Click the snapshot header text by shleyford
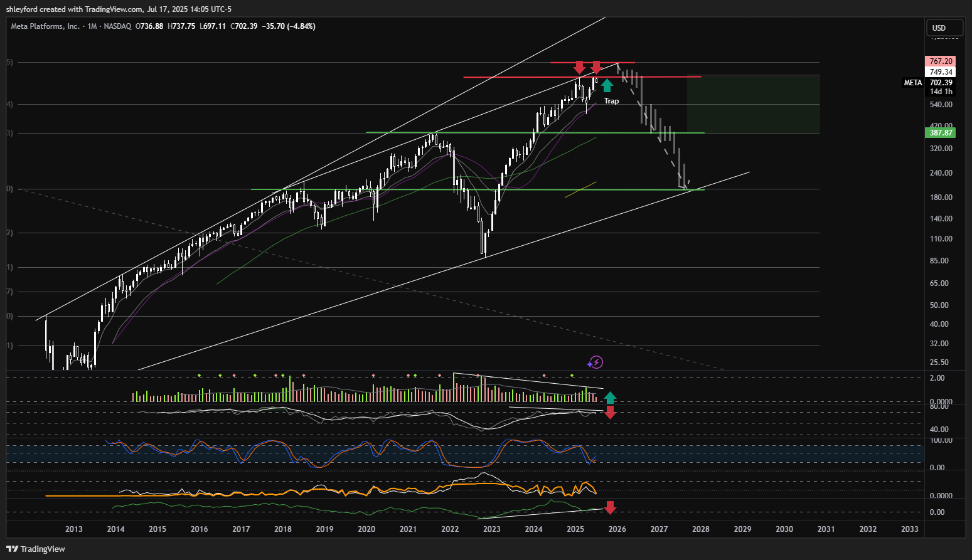The image size is (972, 560). point(119,9)
